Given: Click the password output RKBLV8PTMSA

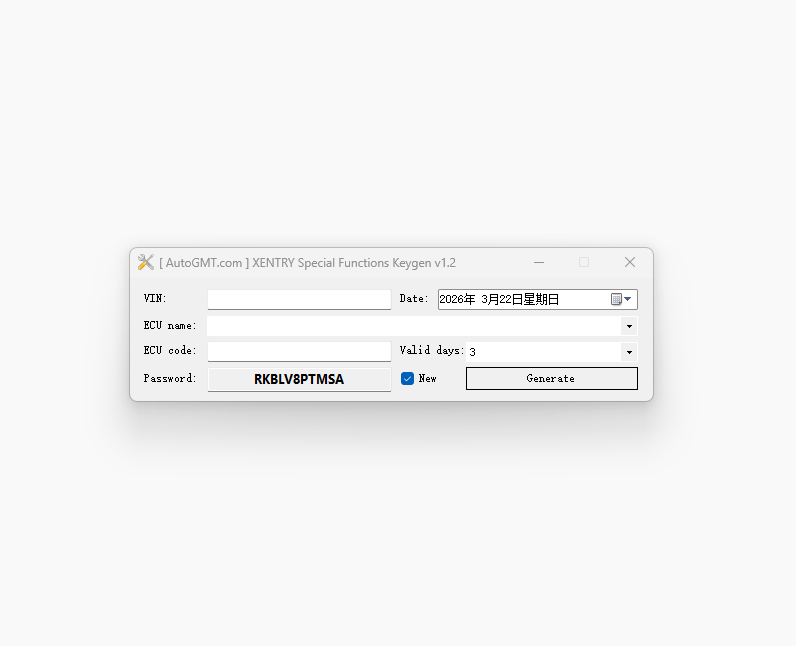Looking at the screenshot, I should (299, 379).
